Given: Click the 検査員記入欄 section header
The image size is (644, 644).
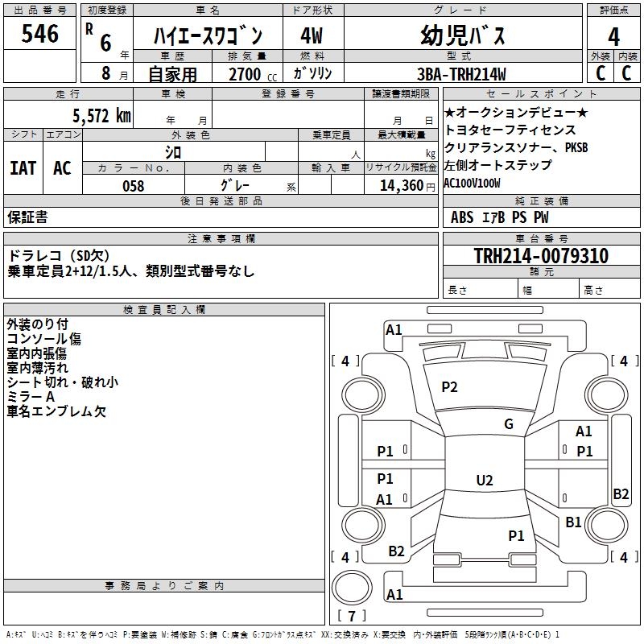Looking at the screenshot, I should click(x=164, y=309).
